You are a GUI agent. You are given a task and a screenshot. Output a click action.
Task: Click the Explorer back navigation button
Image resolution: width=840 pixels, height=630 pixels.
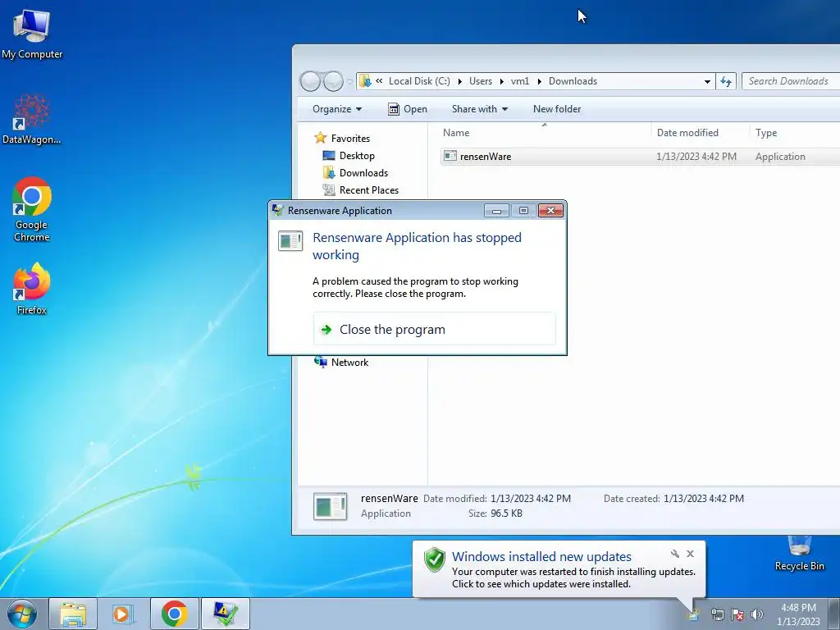pos(310,81)
